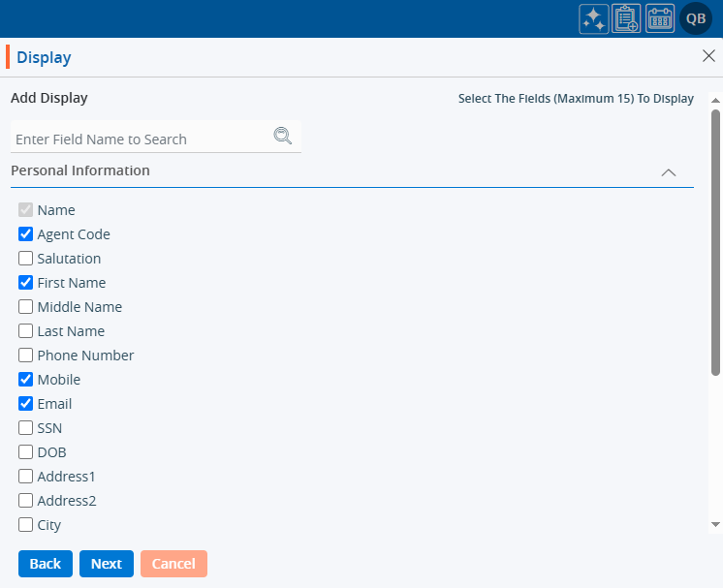723x588 pixels.
Task: Tick the Middle Name checkbox
Action: click(x=26, y=307)
